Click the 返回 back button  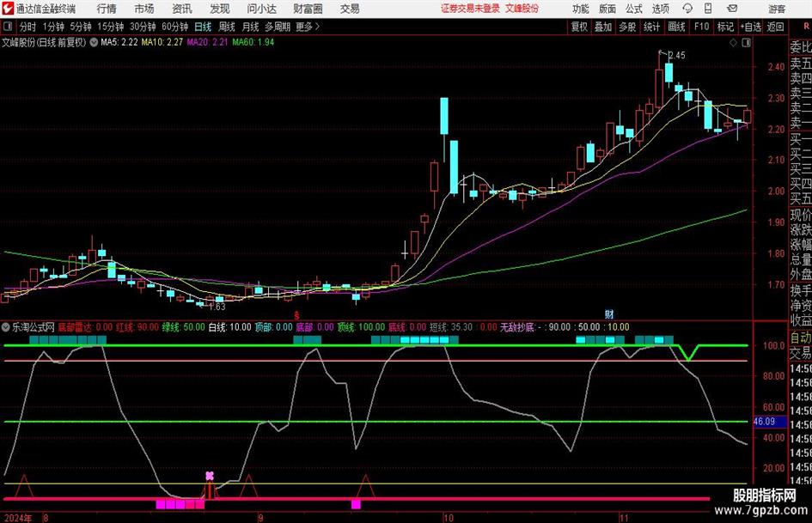pyautogui.click(x=775, y=27)
